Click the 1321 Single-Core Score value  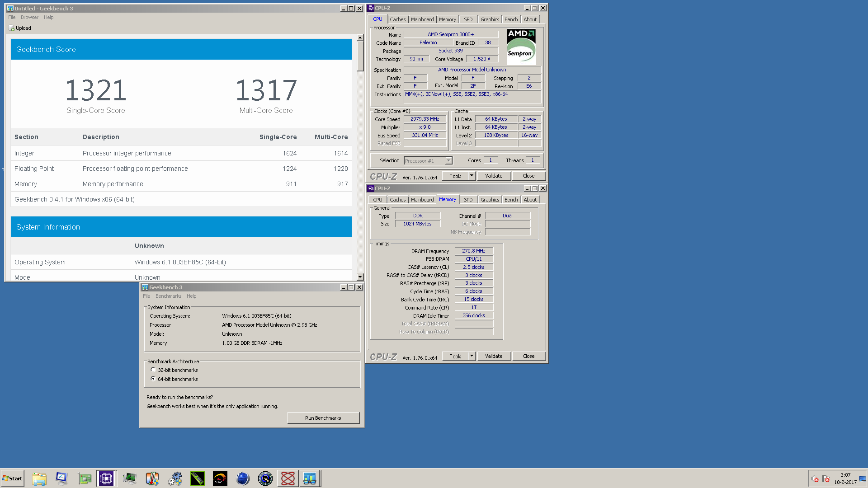(95, 90)
